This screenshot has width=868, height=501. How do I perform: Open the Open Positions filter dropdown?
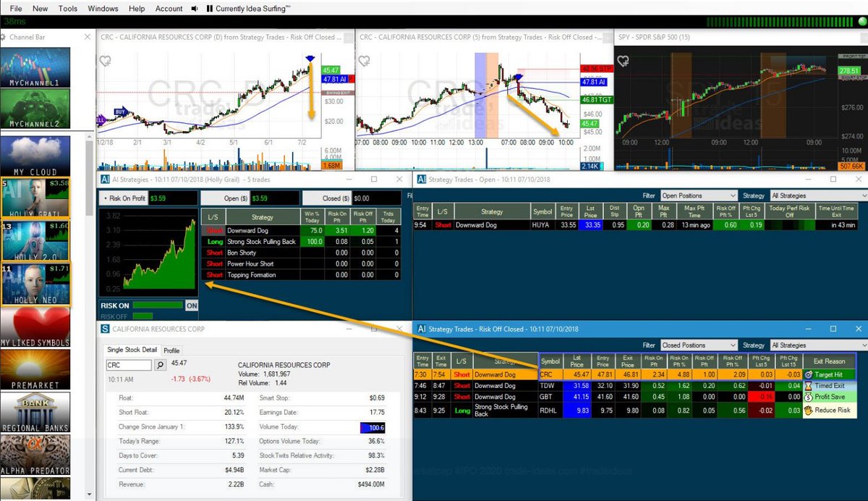point(699,195)
